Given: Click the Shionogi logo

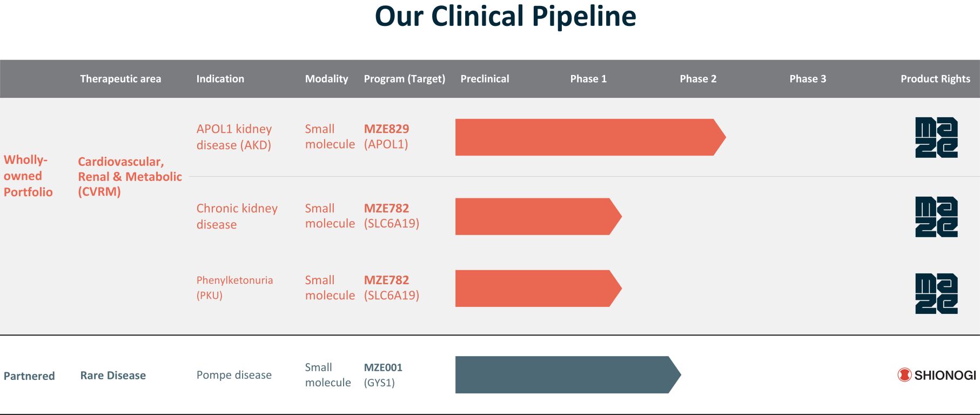Looking at the screenshot, I should tap(936, 375).
